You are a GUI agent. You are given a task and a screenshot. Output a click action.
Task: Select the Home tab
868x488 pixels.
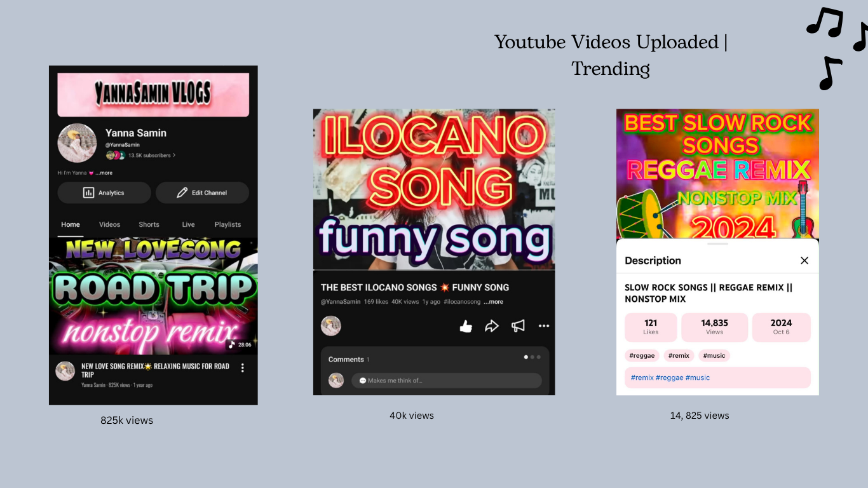click(71, 224)
